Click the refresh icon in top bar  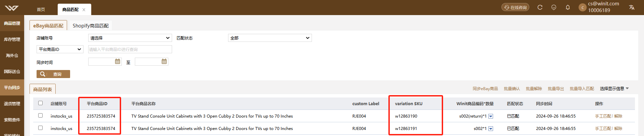click(540, 7)
